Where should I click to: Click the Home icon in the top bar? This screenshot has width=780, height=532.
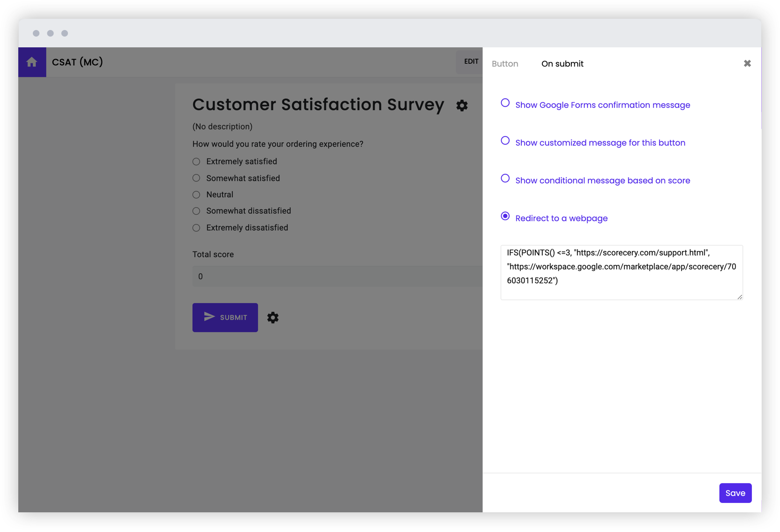pyautogui.click(x=32, y=62)
